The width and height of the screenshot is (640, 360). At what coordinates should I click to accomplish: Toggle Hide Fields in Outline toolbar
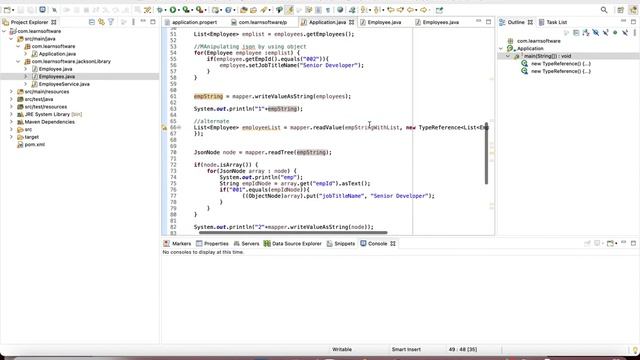pos(596,33)
